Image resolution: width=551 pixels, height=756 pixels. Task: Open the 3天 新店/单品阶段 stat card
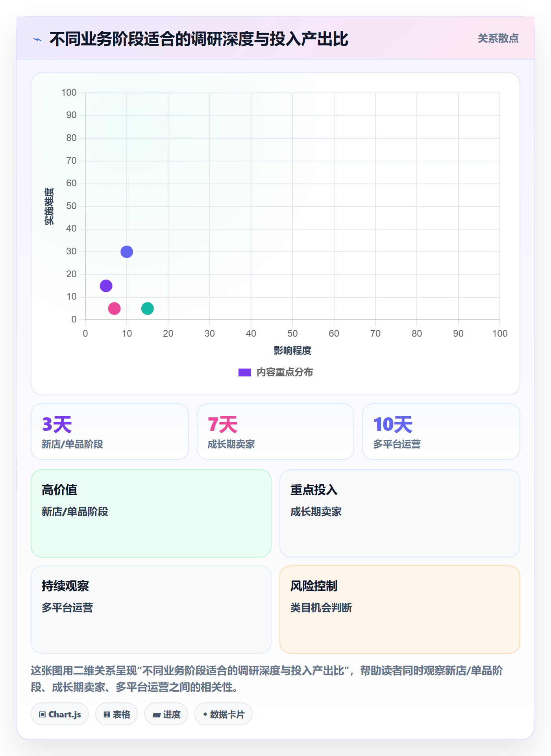(110, 432)
